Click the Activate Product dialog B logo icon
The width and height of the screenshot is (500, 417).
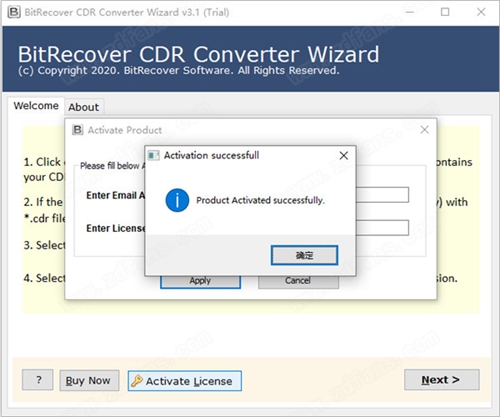78,130
